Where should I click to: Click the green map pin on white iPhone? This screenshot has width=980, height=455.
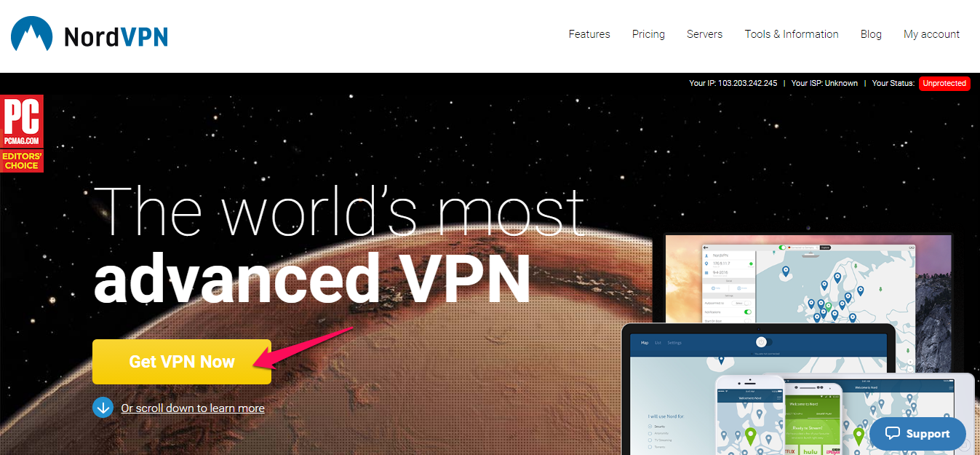(751, 436)
